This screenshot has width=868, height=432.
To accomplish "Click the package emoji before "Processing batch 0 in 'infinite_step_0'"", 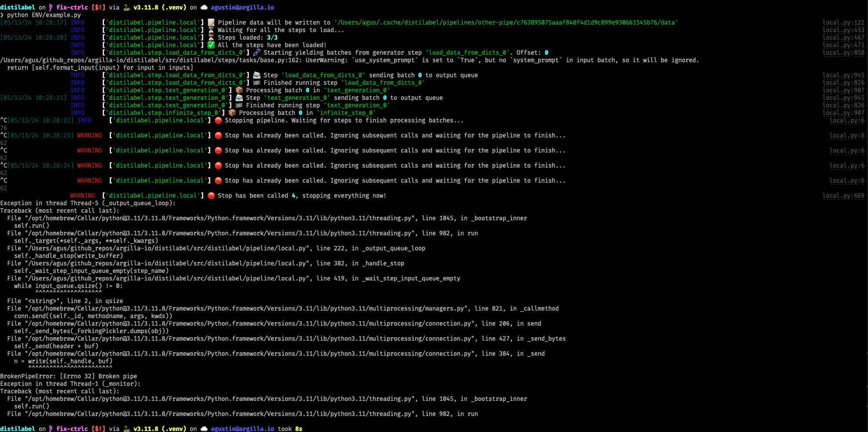I will click(232, 113).
